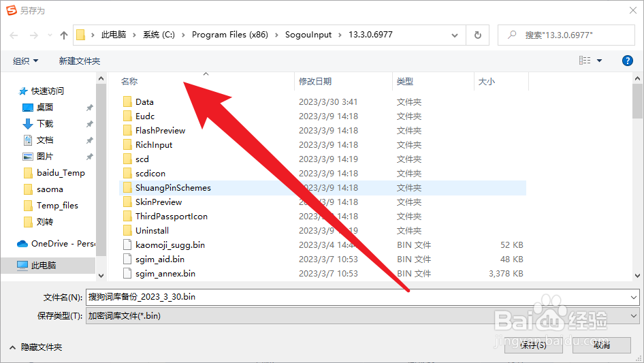Click the 52 KB size cell
The height and width of the screenshot is (363, 644).
pos(511,245)
